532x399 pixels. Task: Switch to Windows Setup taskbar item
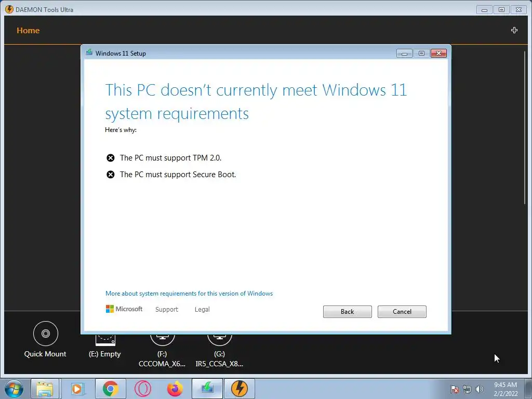click(x=207, y=389)
